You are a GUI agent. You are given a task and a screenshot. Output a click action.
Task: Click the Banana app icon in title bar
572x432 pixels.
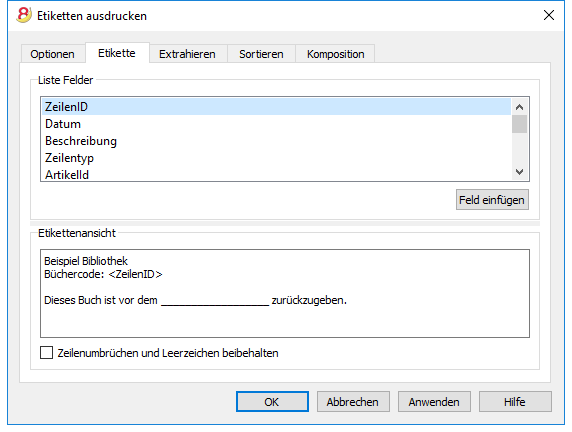[x=24, y=15]
